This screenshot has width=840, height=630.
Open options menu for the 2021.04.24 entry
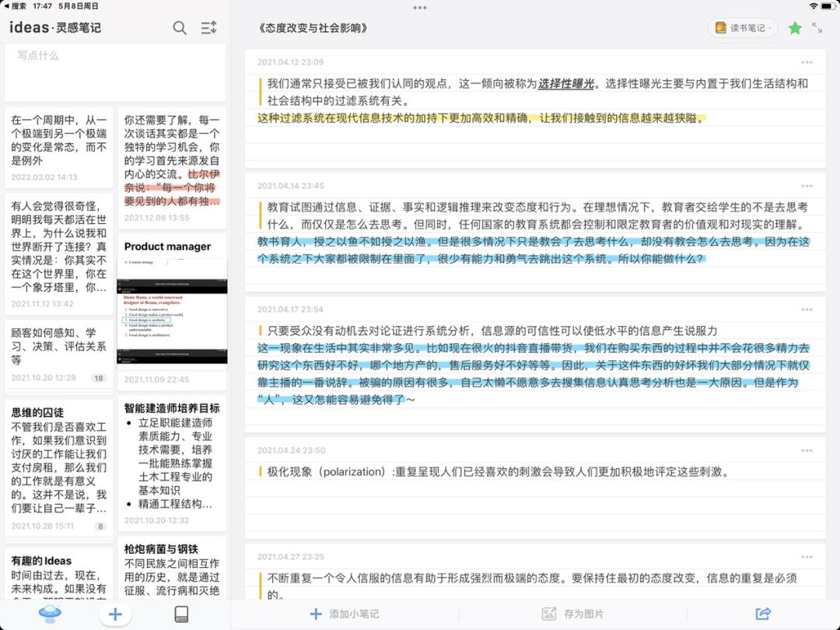click(x=807, y=450)
